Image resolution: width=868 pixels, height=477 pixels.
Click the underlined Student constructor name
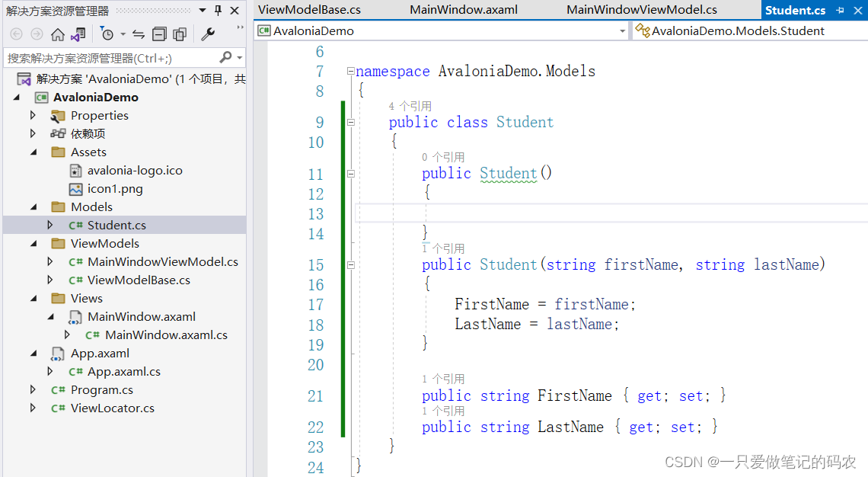(508, 174)
